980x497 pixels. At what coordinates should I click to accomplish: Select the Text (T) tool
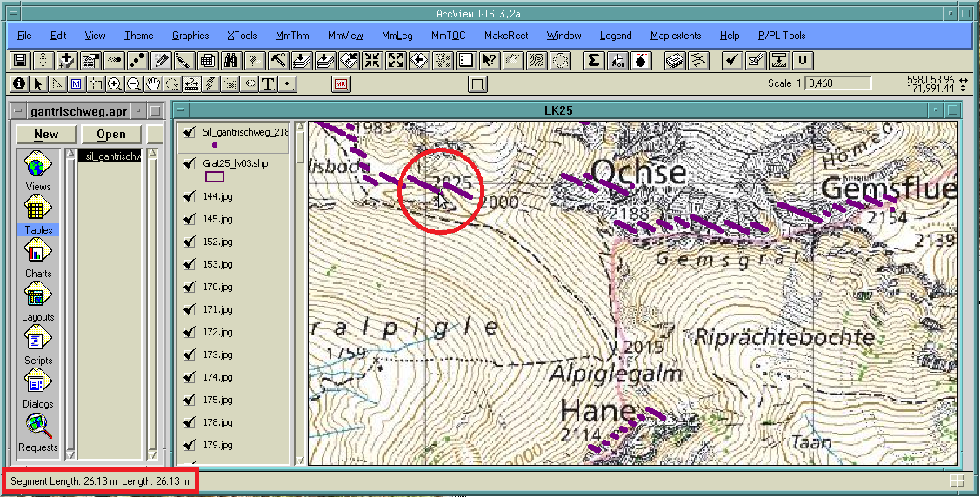pyautogui.click(x=268, y=84)
